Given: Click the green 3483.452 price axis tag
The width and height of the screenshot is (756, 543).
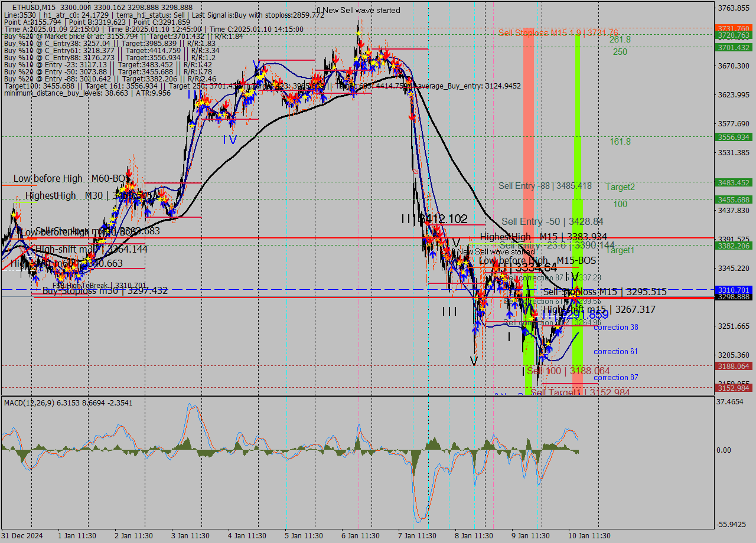Looking at the screenshot, I should coord(734,182).
